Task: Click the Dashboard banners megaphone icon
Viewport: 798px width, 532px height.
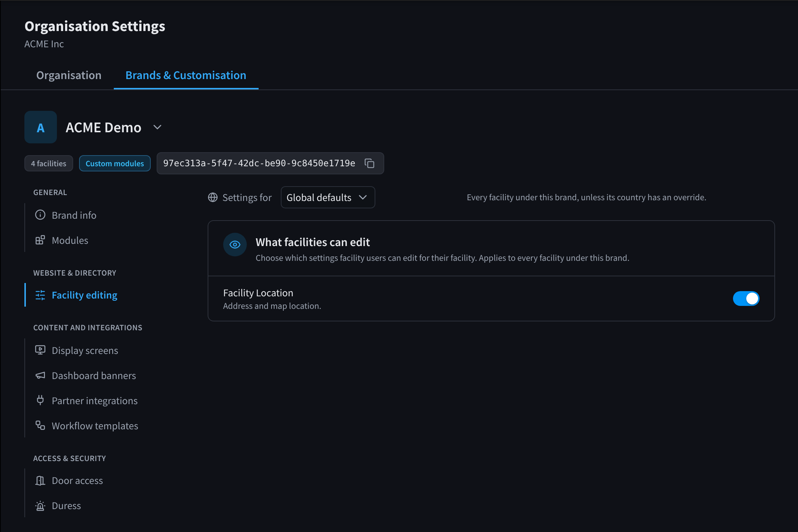Action: 40,375
